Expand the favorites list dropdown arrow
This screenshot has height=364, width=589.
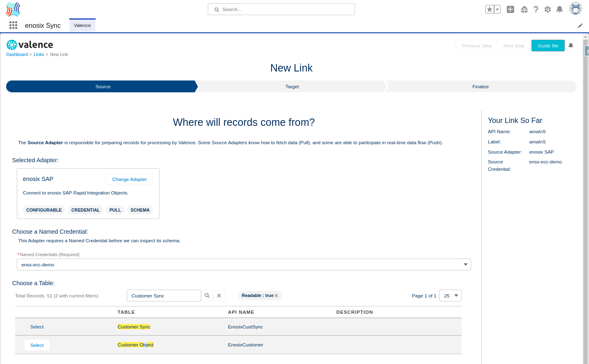497,9
